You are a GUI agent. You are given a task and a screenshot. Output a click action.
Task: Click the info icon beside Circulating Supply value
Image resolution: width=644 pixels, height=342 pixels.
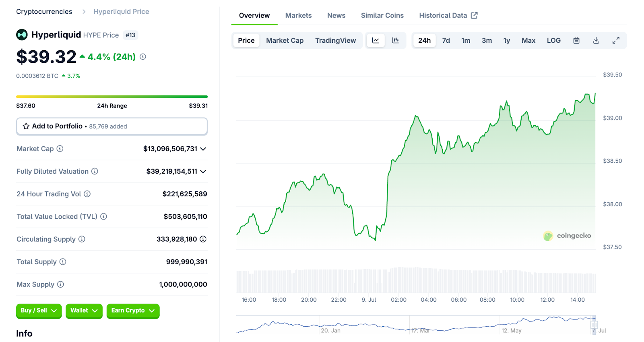pyautogui.click(x=203, y=239)
